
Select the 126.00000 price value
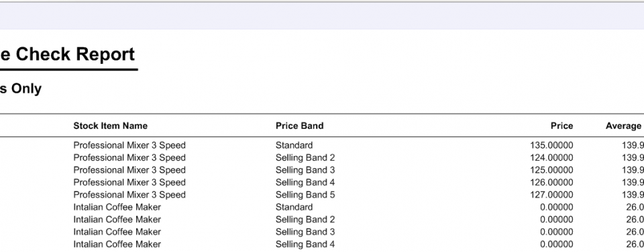(x=551, y=182)
